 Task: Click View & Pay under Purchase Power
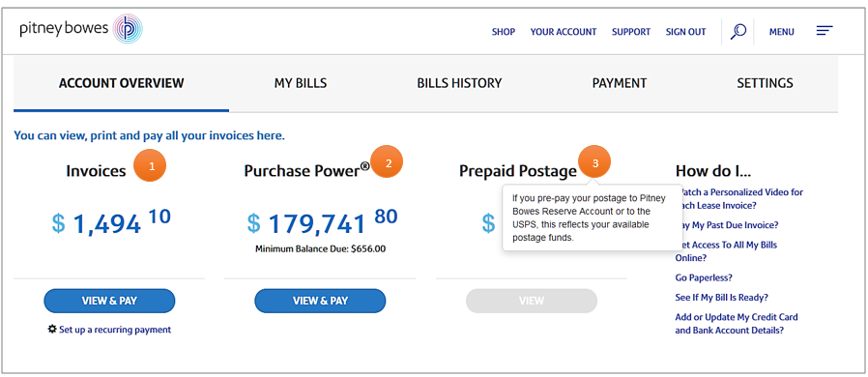pyautogui.click(x=320, y=301)
